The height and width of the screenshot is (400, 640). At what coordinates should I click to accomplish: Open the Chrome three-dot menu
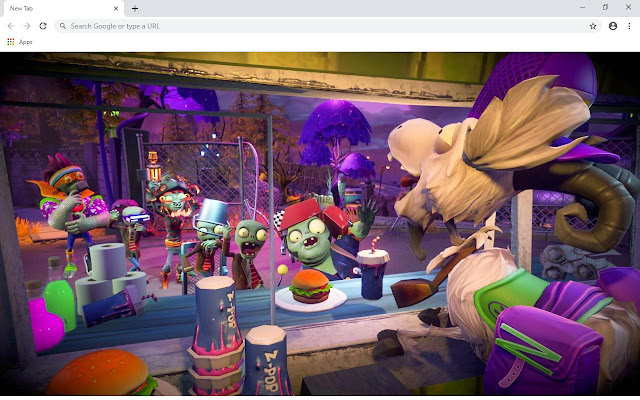tap(629, 26)
